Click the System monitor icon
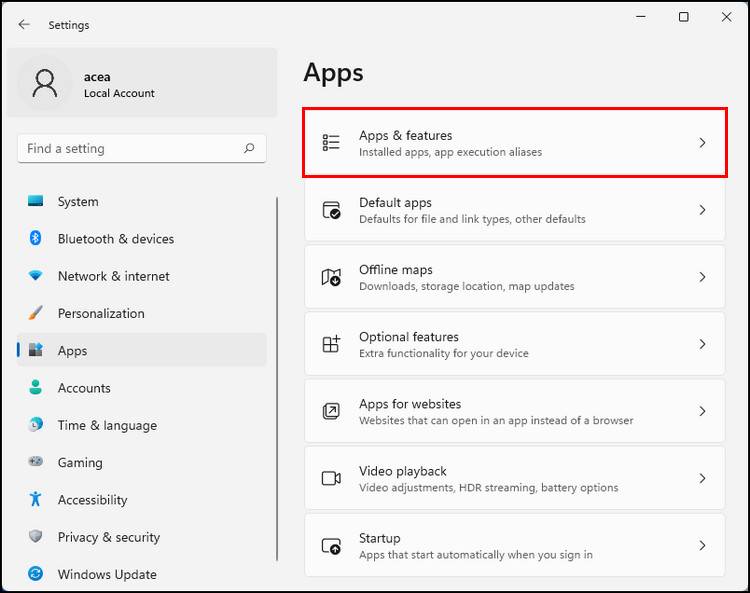Image resolution: width=750 pixels, height=593 pixels. 35,201
